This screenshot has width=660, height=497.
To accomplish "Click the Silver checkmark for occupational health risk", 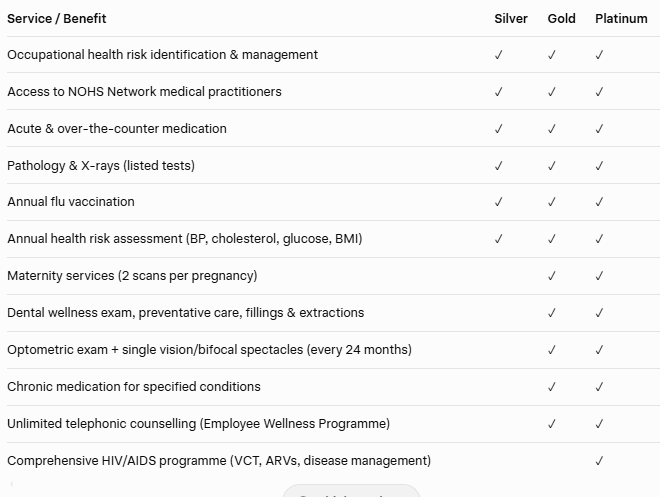I will point(499,55).
